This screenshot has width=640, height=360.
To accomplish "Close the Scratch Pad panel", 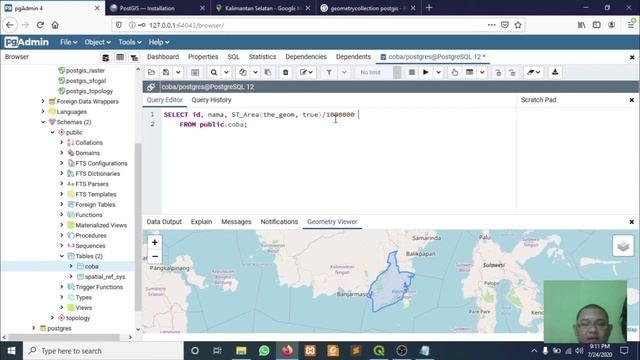I will point(631,100).
